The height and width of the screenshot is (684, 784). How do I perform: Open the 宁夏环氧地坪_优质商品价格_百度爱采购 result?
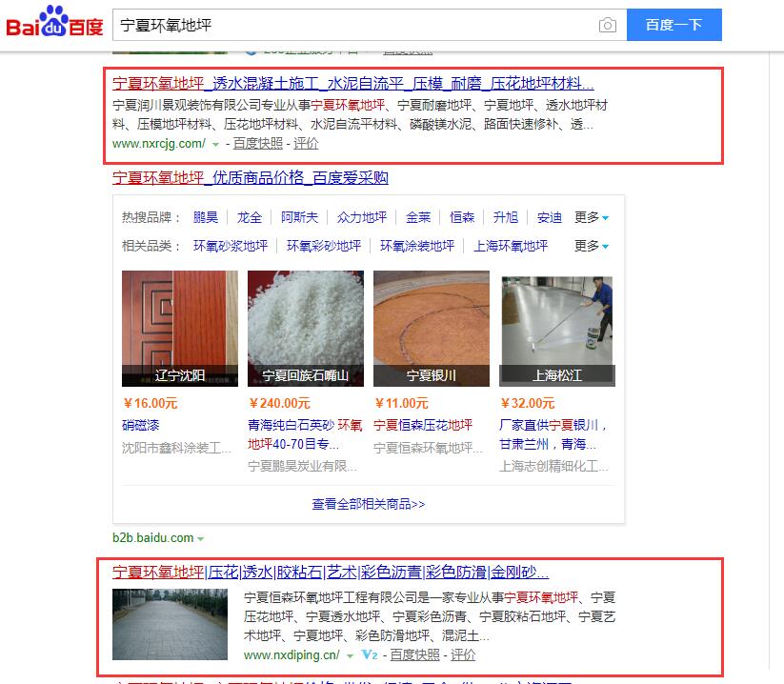(251, 177)
